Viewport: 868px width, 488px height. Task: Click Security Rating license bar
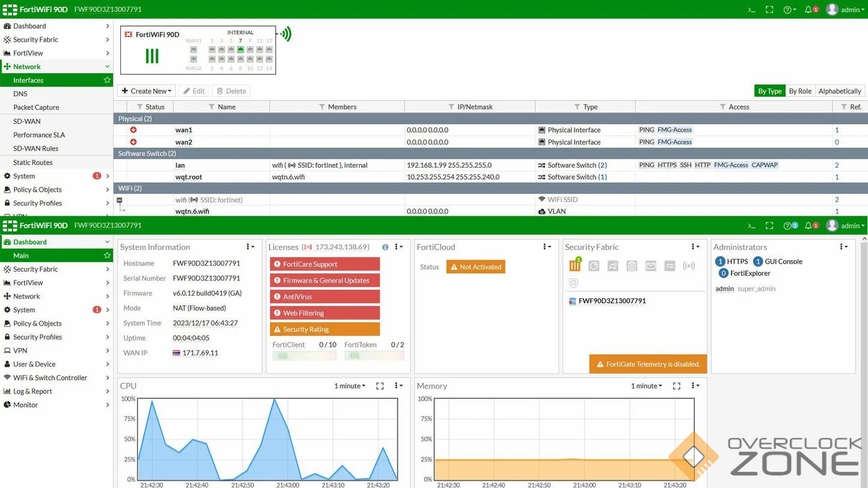325,329
